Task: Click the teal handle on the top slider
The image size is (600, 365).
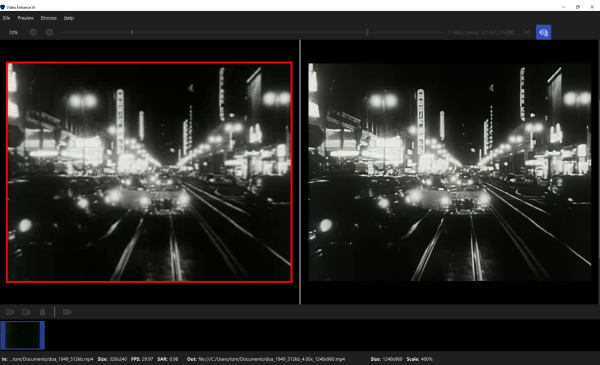Action: pos(132,33)
